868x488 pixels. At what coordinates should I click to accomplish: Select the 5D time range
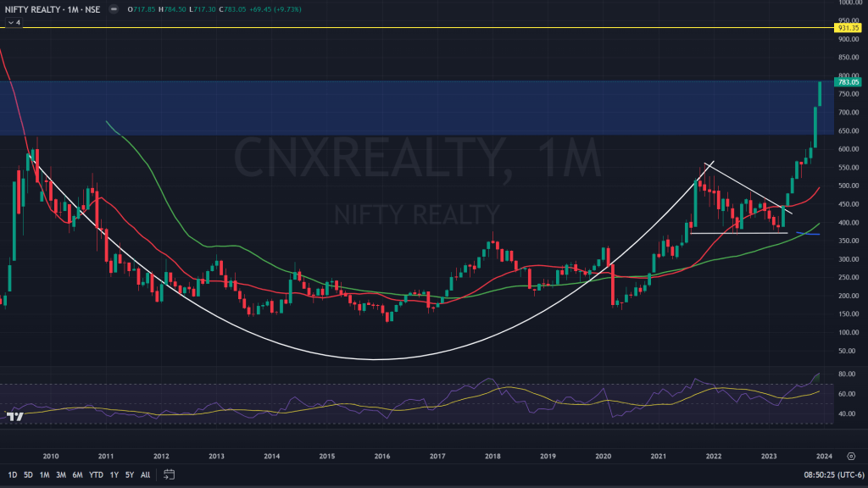coord(29,474)
